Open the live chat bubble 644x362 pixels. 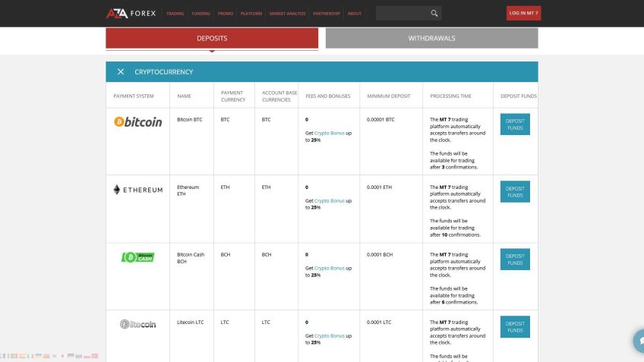tap(638, 341)
